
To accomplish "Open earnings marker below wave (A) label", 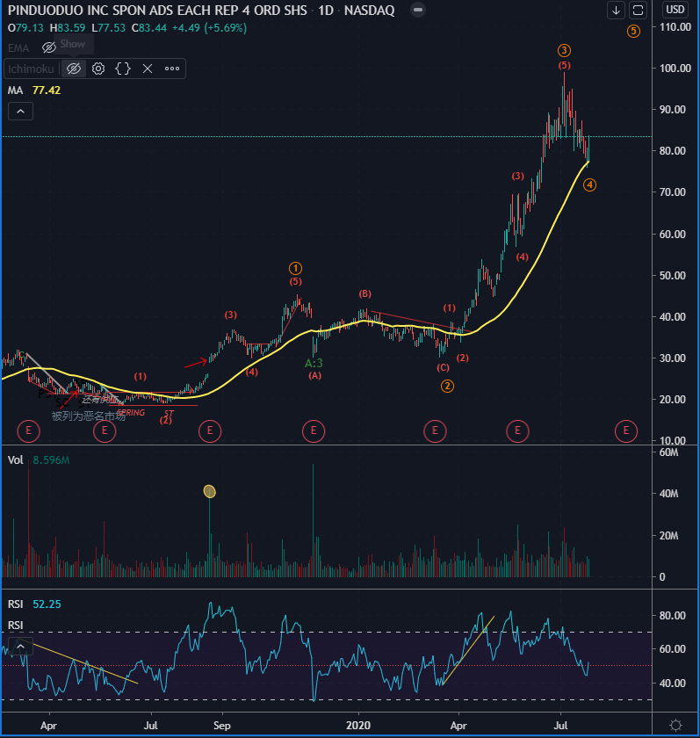I will (x=314, y=430).
